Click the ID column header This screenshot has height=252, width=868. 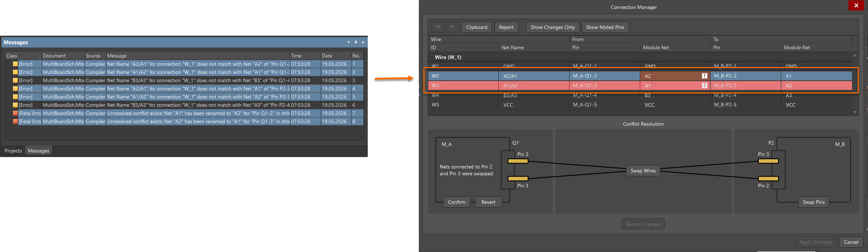463,47
